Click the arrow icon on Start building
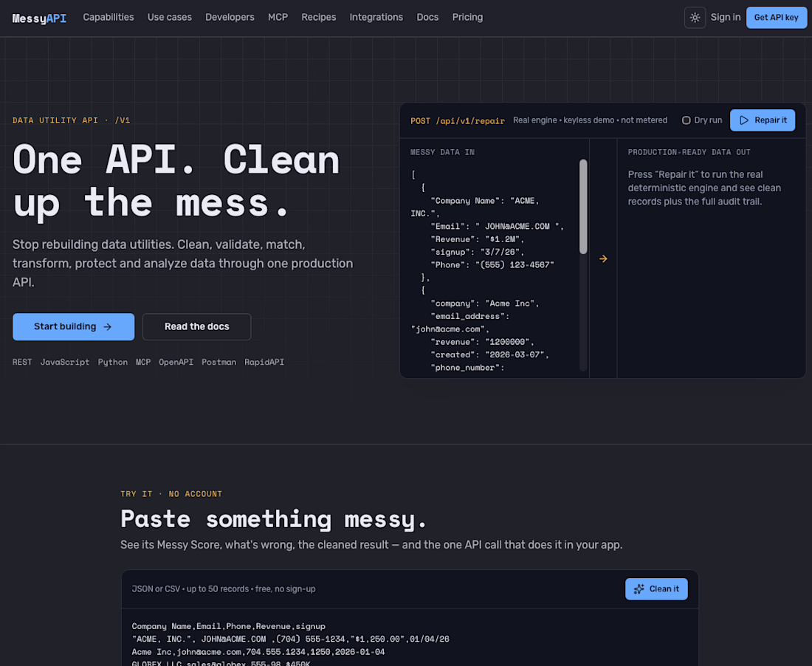The height and width of the screenshot is (666, 812). (108, 327)
